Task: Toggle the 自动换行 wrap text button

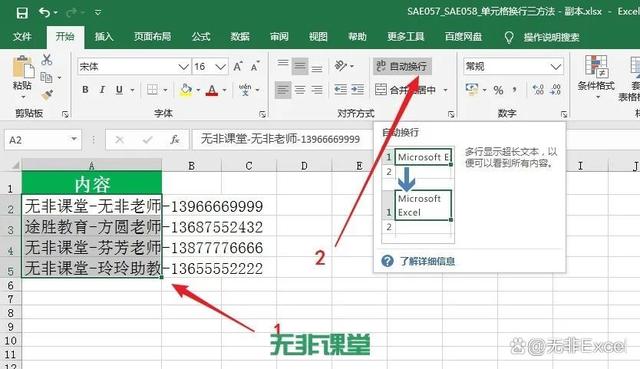Action: point(402,66)
